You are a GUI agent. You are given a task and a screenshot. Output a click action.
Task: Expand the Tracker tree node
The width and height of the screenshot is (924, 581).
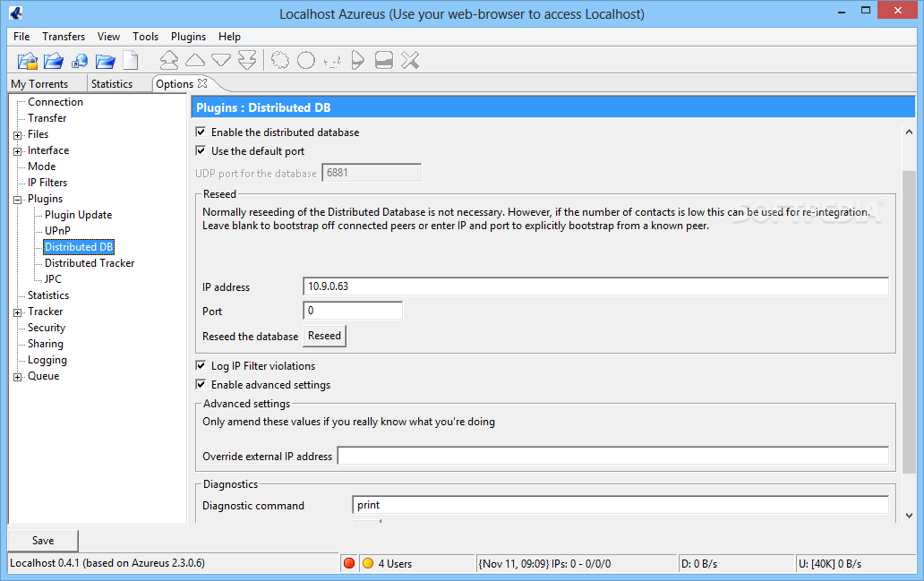18,312
